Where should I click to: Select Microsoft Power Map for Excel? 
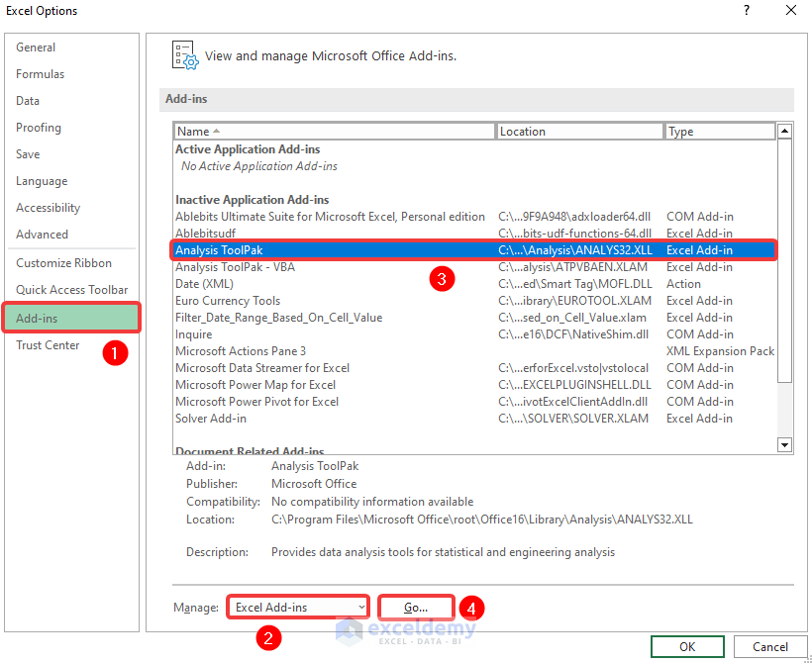coord(475,385)
